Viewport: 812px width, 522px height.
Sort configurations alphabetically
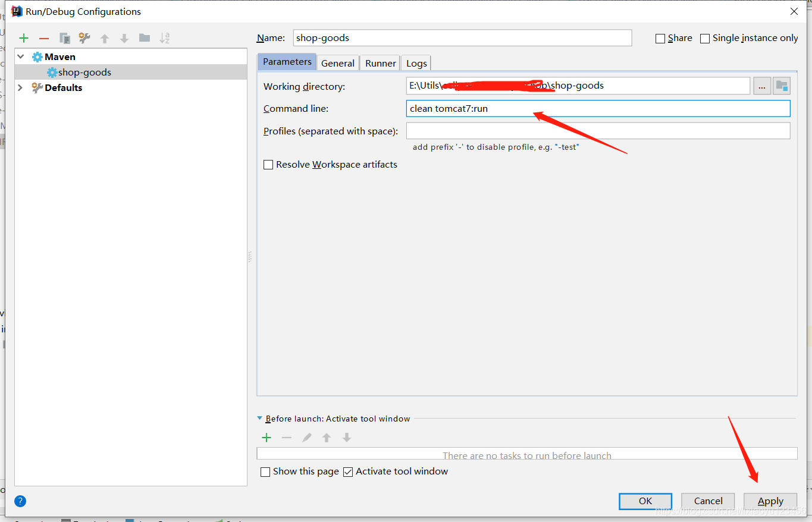coord(165,38)
